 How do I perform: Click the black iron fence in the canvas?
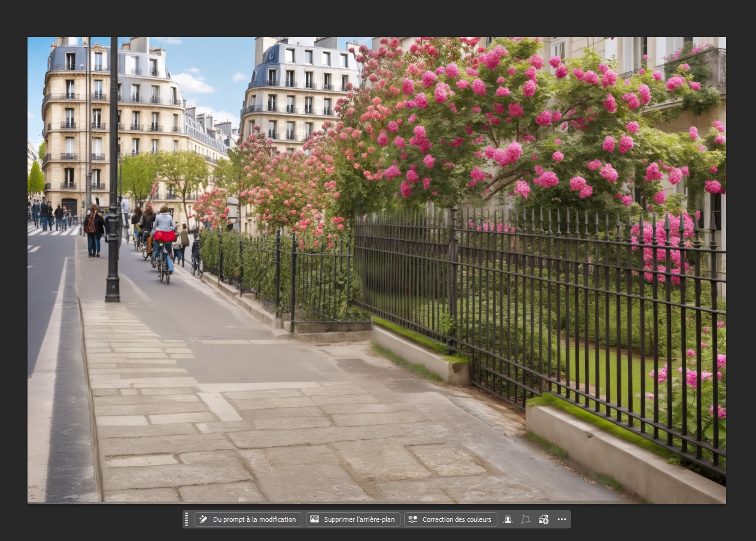point(539,312)
